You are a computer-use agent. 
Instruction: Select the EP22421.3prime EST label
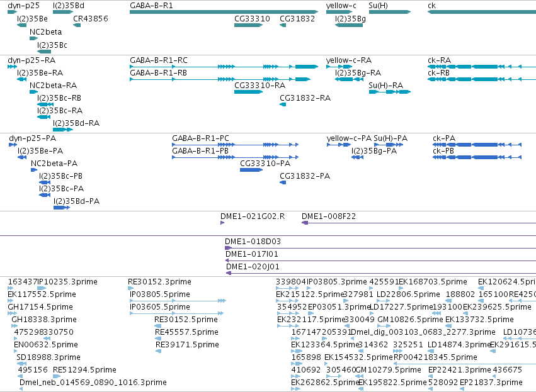point(459,370)
